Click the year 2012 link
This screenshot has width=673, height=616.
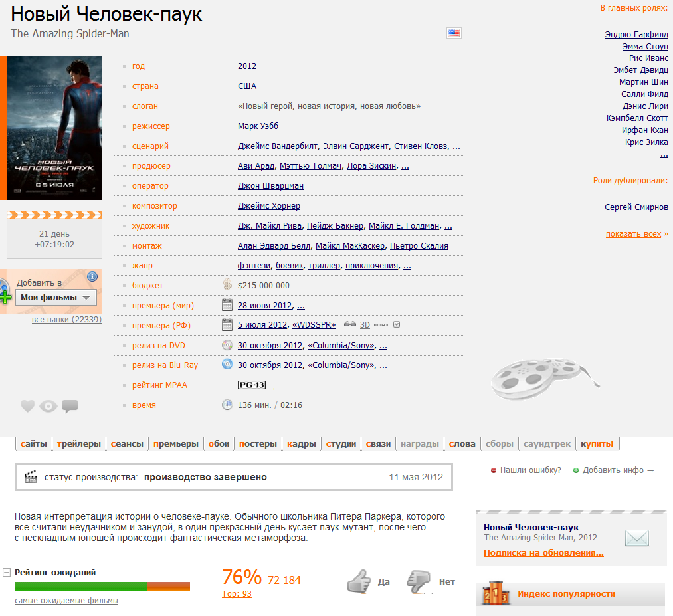pyautogui.click(x=247, y=66)
